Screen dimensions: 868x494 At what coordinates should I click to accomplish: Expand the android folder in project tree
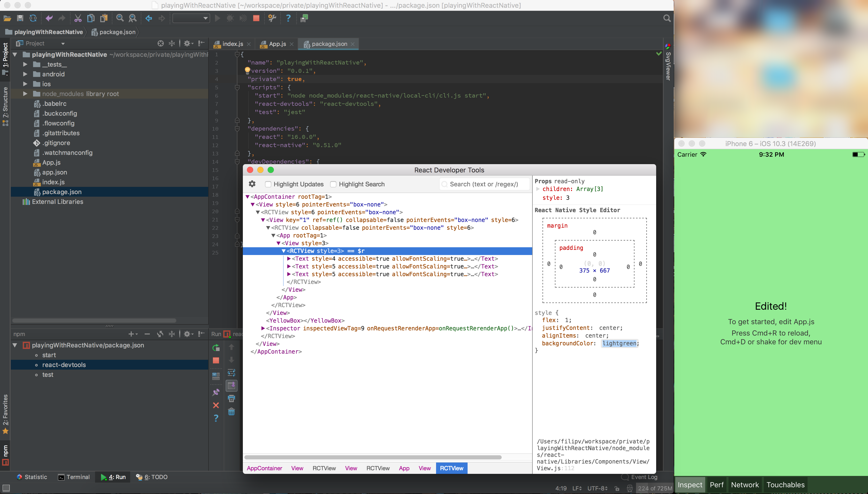pos(25,74)
